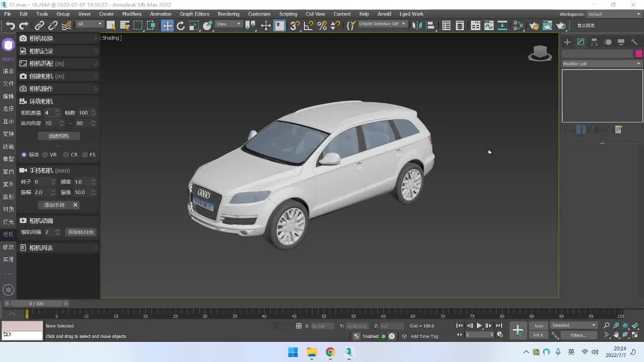The image size is (644, 362).
Task: Expand the 相机转换 rollout
Action: (59, 38)
